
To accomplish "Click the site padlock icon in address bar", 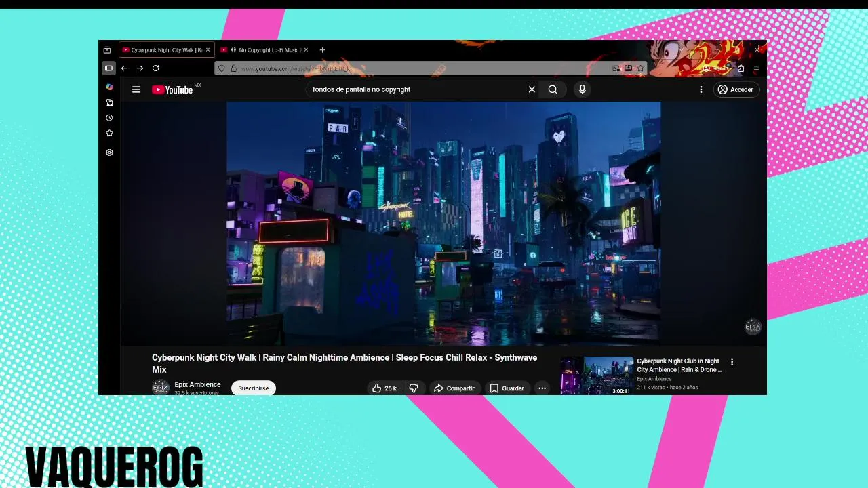I will pyautogui.click(x=233, y=68).
